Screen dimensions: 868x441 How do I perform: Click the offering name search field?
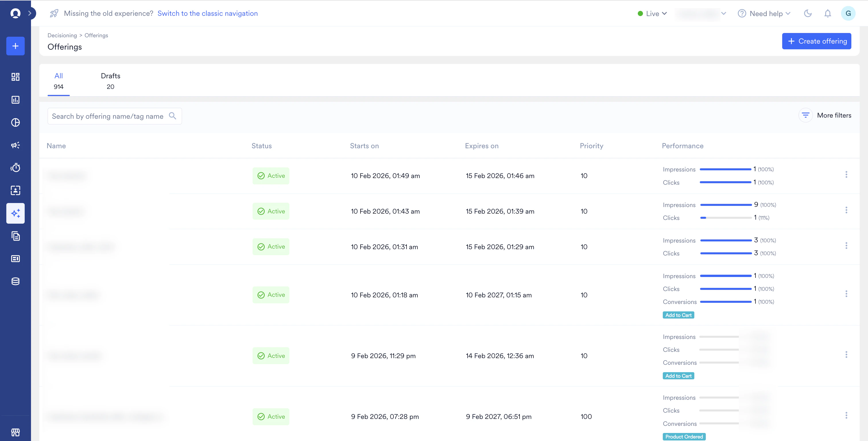[108, 116]
